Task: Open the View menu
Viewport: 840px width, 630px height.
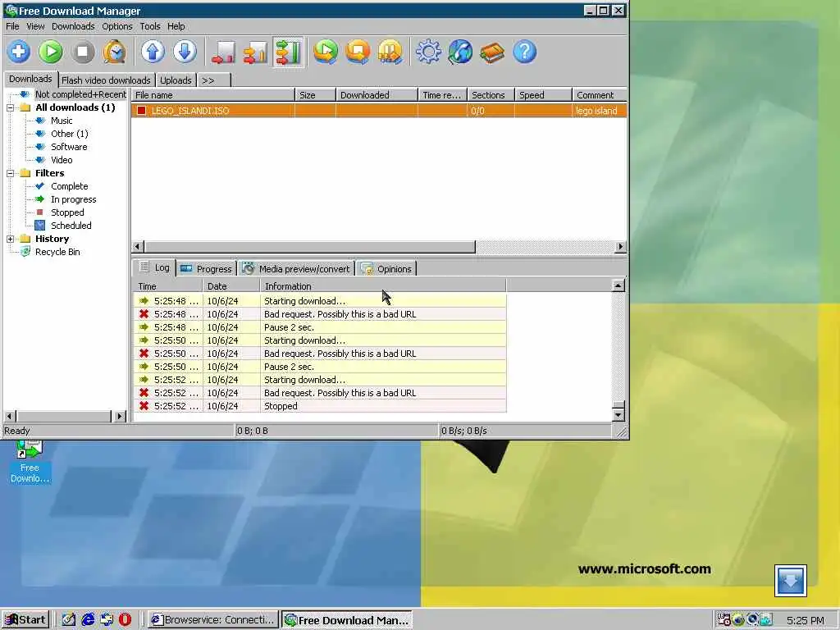Action: [35, 26]
